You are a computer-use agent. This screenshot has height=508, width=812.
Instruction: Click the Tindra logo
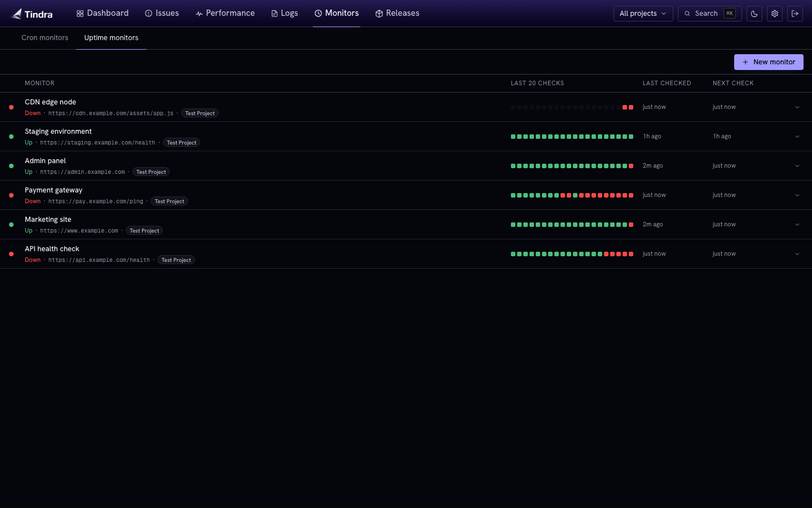tap(32, 14)
